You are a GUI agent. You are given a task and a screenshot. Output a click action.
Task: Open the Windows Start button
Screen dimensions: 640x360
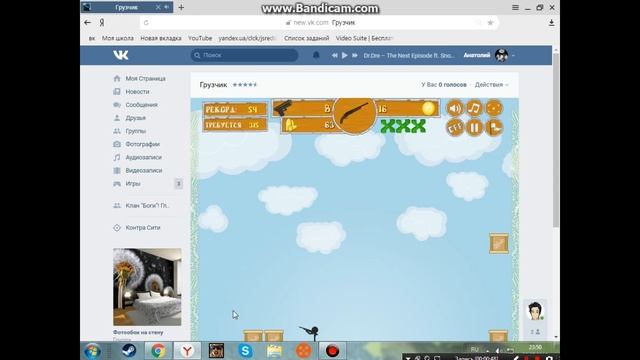[x=92, y=351]
